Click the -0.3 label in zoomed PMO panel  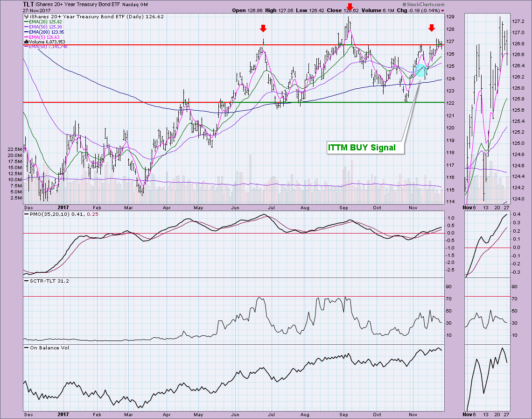(x=516, y=272)
